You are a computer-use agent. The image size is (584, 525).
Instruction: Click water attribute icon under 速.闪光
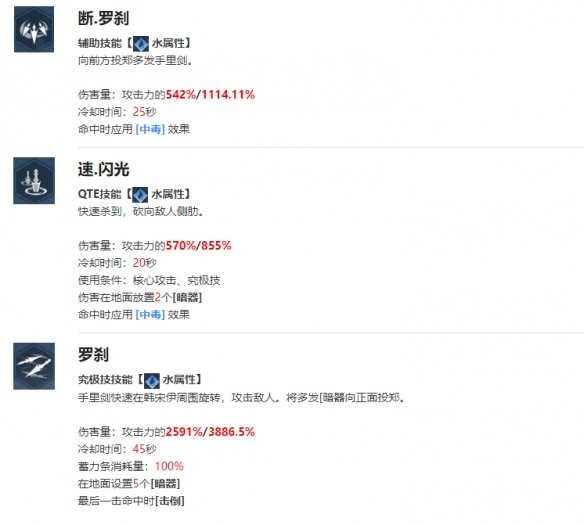tap(140, 195)
